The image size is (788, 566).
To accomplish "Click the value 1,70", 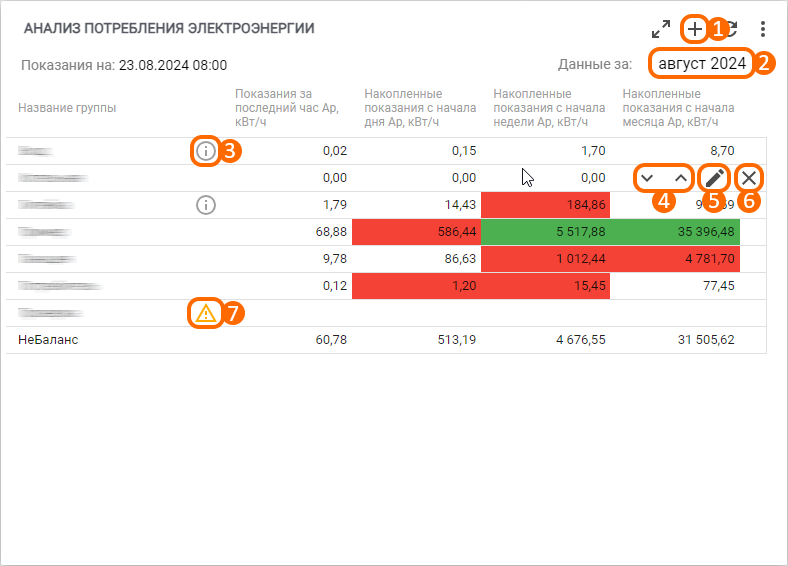I will click(593, 151).
